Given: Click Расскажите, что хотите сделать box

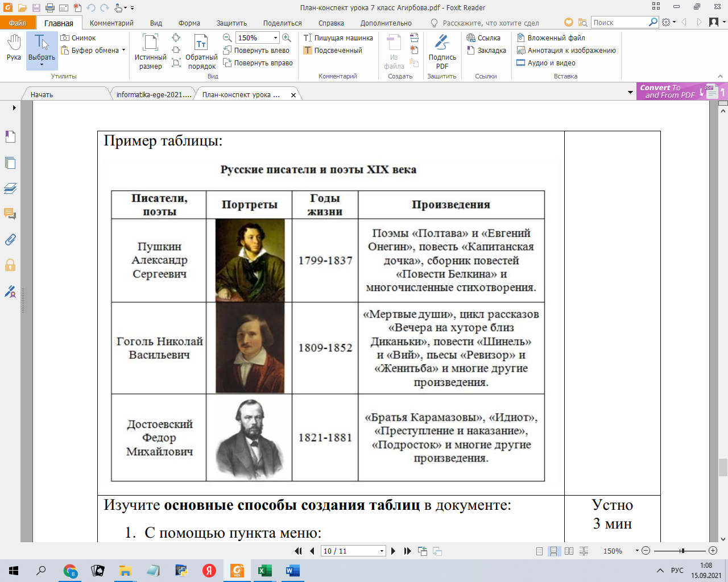Looking at the screenshot, I should (x=485, y=23).
